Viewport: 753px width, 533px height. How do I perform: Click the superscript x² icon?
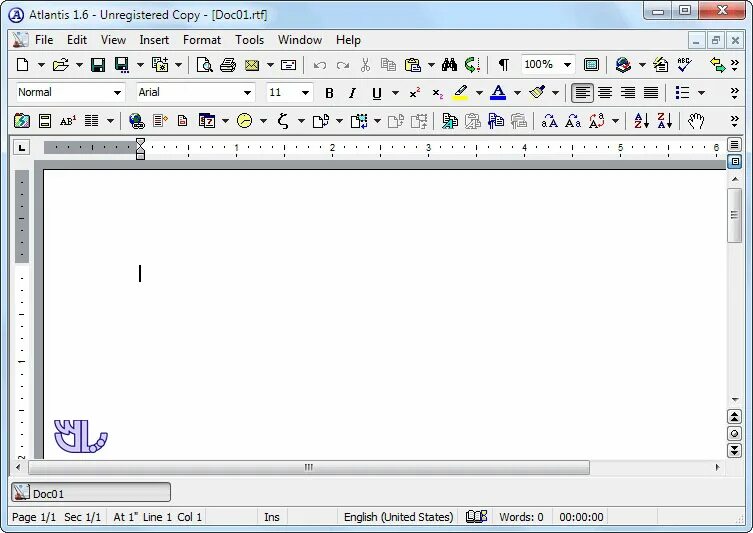point(414,93)
